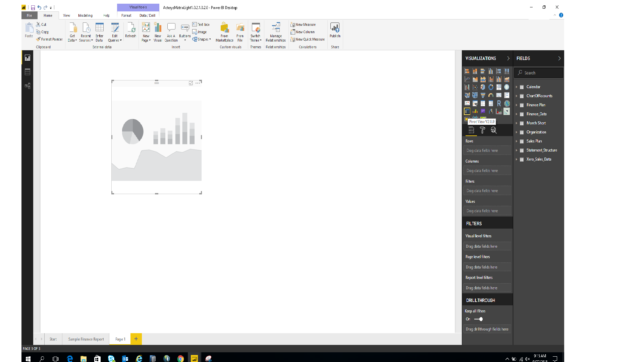Choose the card (123) visualization
The height and width of the screenshot is (362, 644).
[499, 95]
